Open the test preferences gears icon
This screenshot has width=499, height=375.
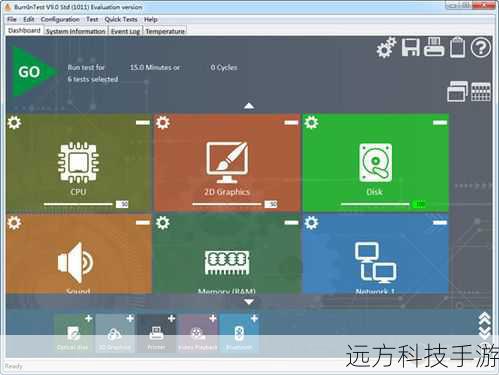pyautogui.click(x=386, y=48)
